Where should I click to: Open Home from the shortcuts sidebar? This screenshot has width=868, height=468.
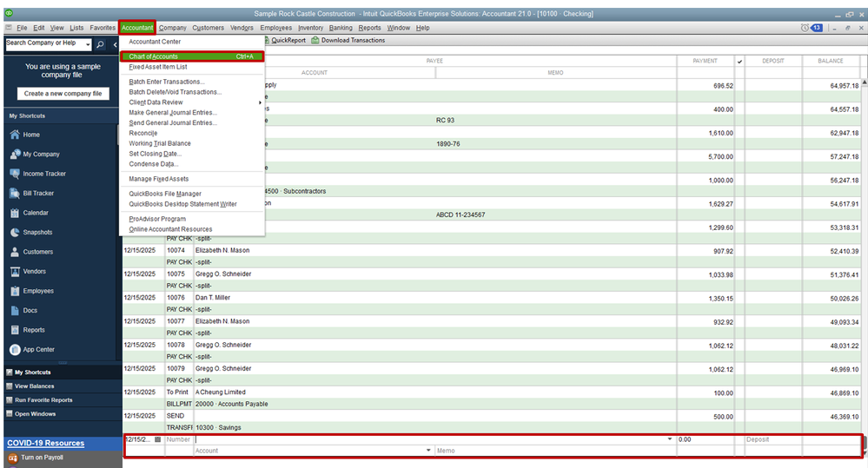(x=31, y=135)
